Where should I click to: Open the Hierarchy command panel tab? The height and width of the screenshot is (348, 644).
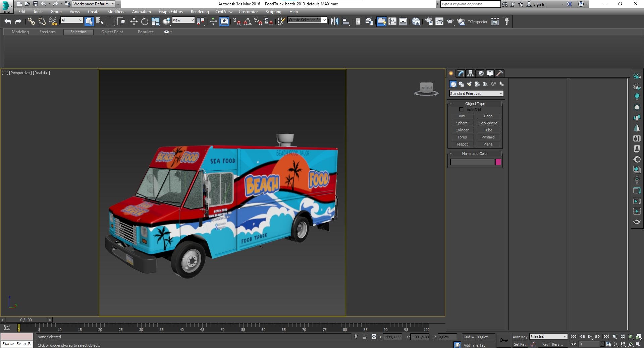[471, 73]
